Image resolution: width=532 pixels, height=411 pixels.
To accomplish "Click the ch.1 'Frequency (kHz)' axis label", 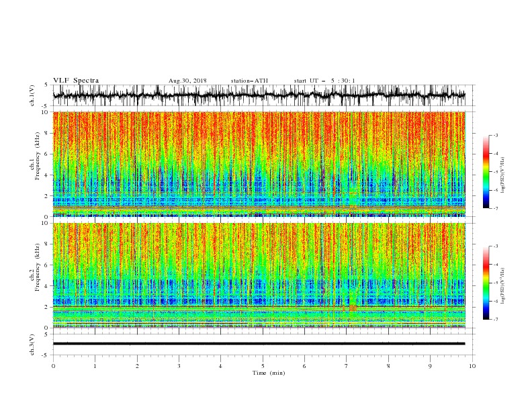I will [38, 156].
